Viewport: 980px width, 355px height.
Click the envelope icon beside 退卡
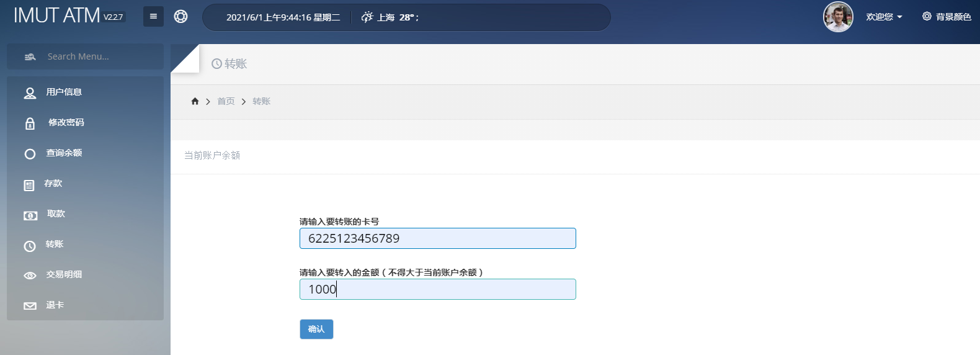pos(30,306)
